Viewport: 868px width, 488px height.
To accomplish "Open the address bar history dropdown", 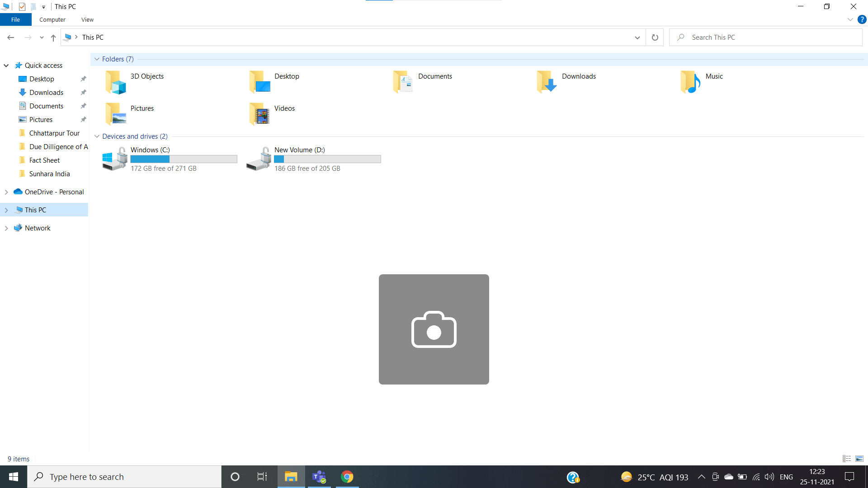I will (x=637, y=38).
